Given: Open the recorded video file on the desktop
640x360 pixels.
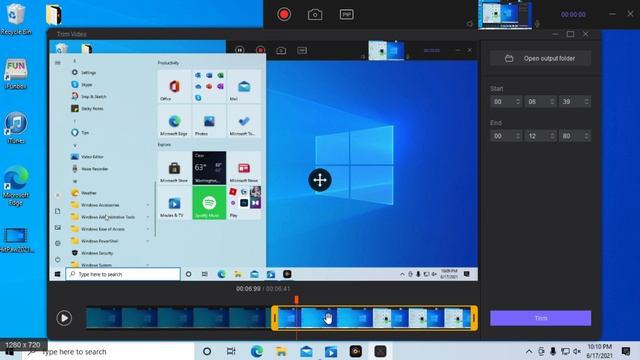Looking at the screenshot, I should [x=16, y=240].
